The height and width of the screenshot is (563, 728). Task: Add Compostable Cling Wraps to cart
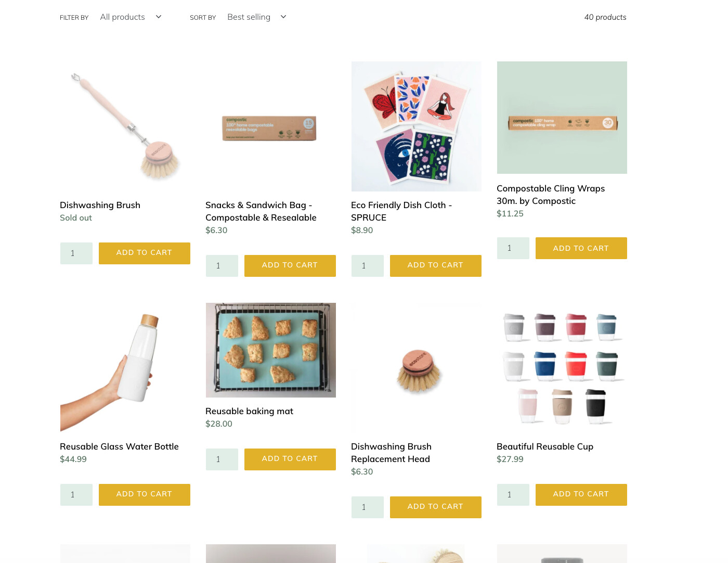point(581,248)
